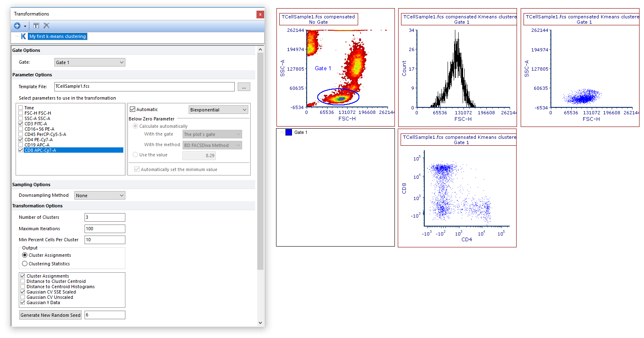Click the rename transformation icon
The image size is (644, 338).
(x=36, y=26)
